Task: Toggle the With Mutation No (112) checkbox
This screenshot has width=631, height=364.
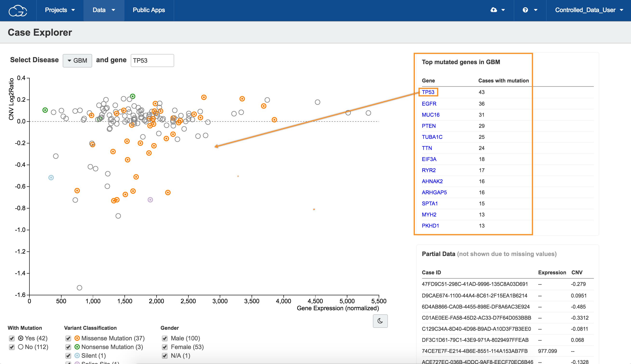Action: tap(12, 347)
